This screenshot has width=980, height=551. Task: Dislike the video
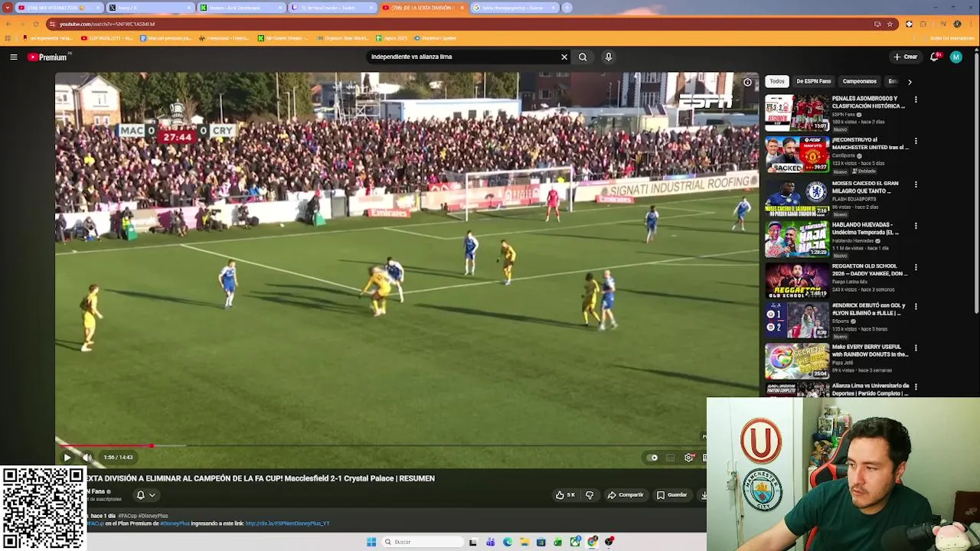(590, 495)
